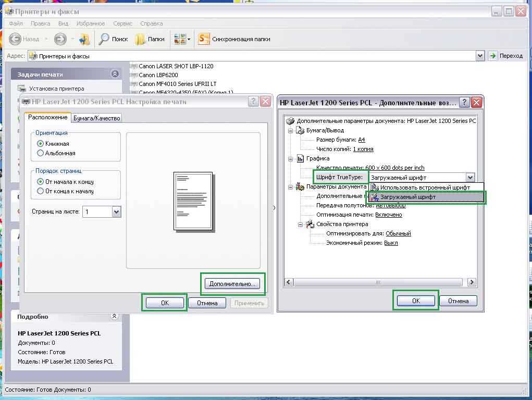The image size is (532, 400).
Task: Click Отмена in Настройка печати dialog
Action: tap(207, 303)
